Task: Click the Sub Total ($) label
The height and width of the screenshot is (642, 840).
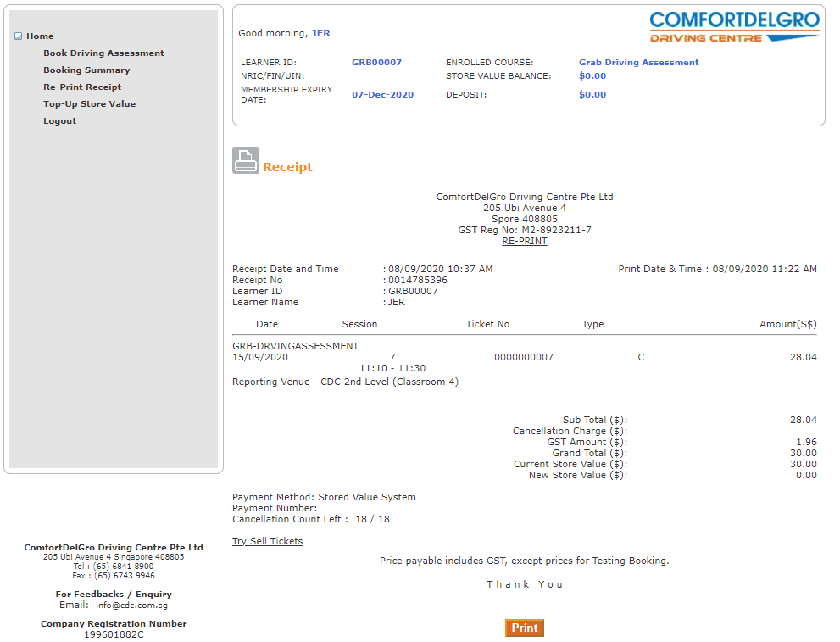Action: tap(595, 420)
